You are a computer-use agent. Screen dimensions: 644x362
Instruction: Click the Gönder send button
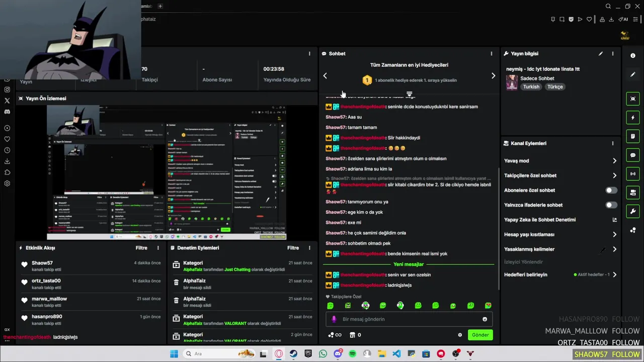point(480,335)
